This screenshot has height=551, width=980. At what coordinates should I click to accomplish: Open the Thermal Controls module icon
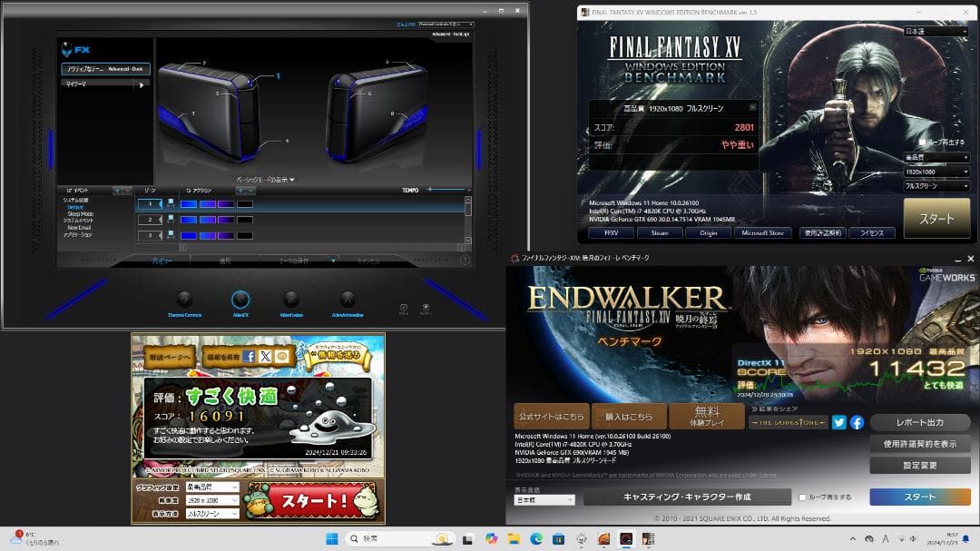click(184, 300)
